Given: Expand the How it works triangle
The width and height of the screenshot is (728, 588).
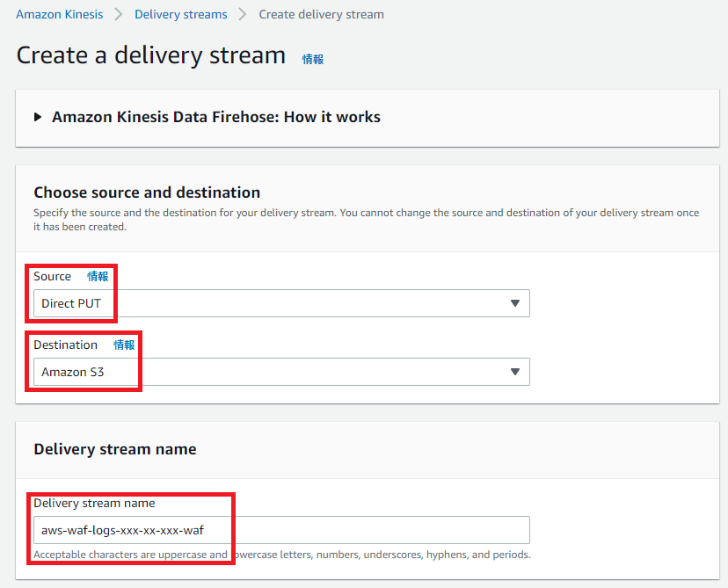Looking at the screenshot, I should click(38, 117).
